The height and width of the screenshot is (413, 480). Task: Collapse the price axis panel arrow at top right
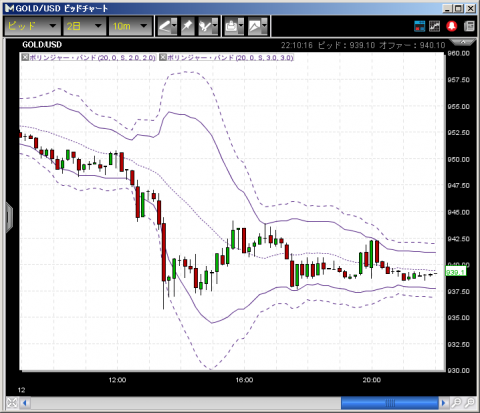tap(463, 42)
